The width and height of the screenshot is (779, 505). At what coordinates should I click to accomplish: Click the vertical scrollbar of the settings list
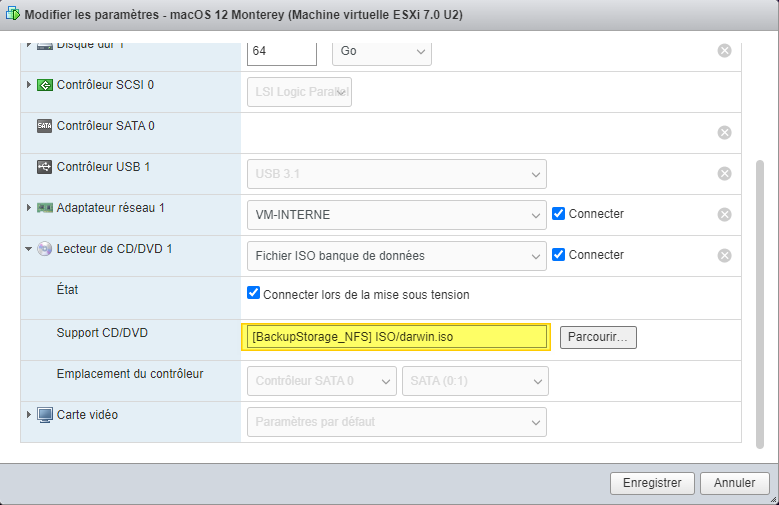click(760, 304)
